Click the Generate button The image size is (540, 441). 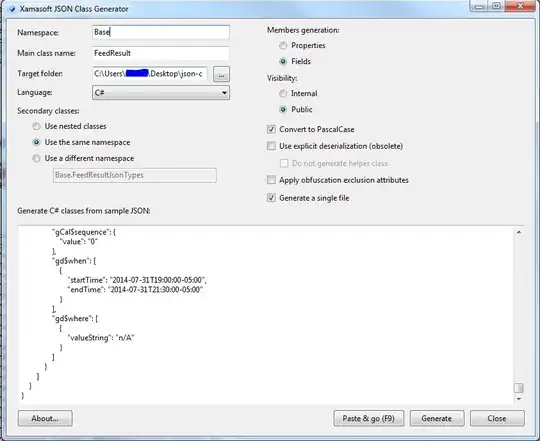tap(437, 418)
